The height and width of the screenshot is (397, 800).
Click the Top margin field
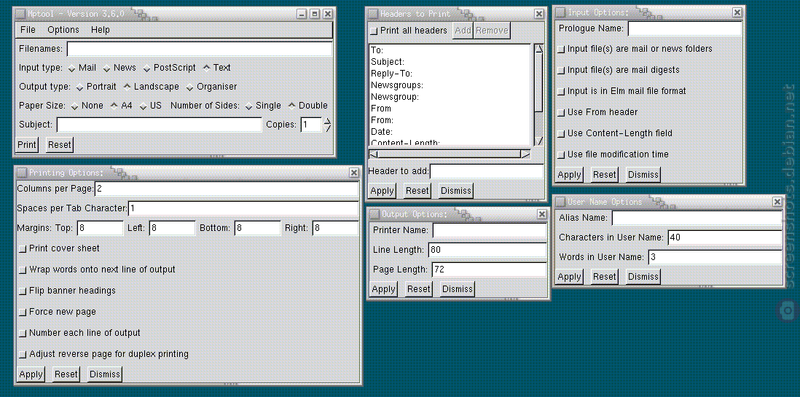coord(100,228)
